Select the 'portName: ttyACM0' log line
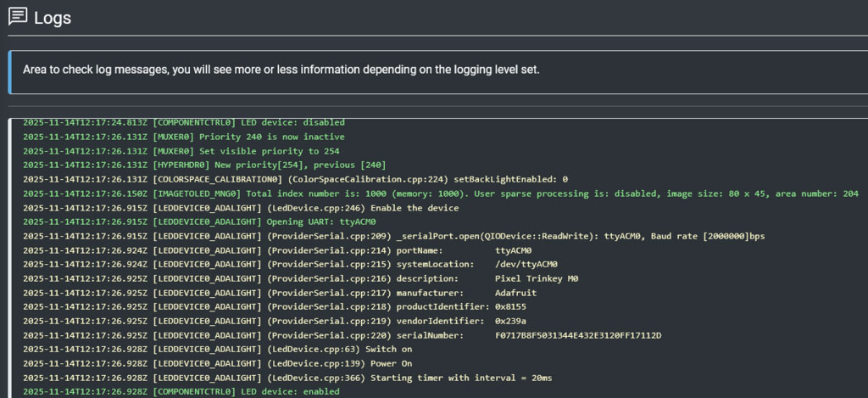Viewport: 868px width, 398px height. pos(277,250)
